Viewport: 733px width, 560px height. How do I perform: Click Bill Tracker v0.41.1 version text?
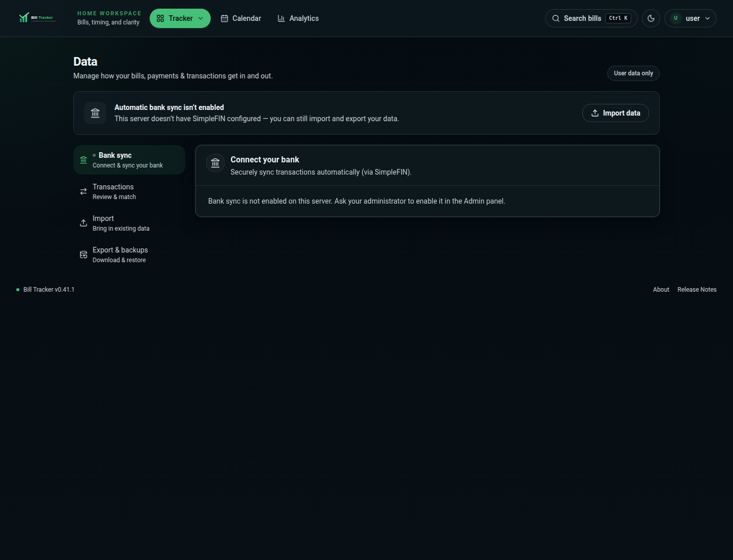(x=49, y=290)
